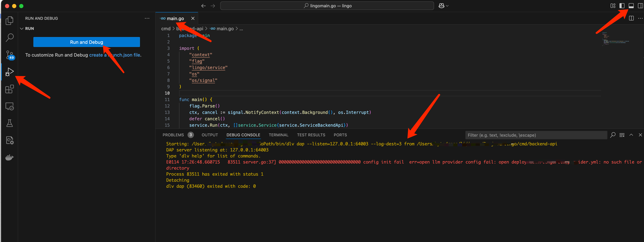Click the icon above the Docker icon
Image resolution: width=644 pixels, height=242 pixels.
[9, 140]
